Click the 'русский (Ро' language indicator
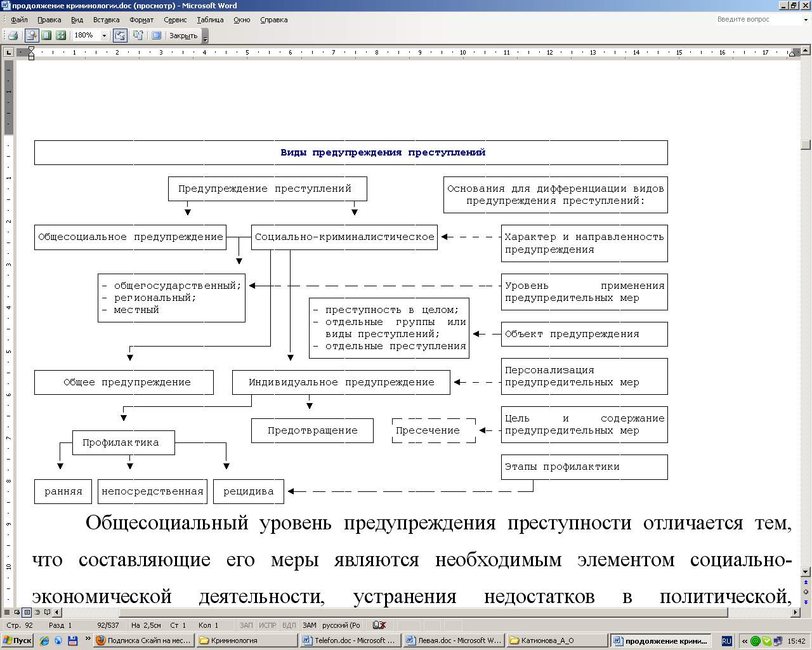812x650 pixels. 341,625
